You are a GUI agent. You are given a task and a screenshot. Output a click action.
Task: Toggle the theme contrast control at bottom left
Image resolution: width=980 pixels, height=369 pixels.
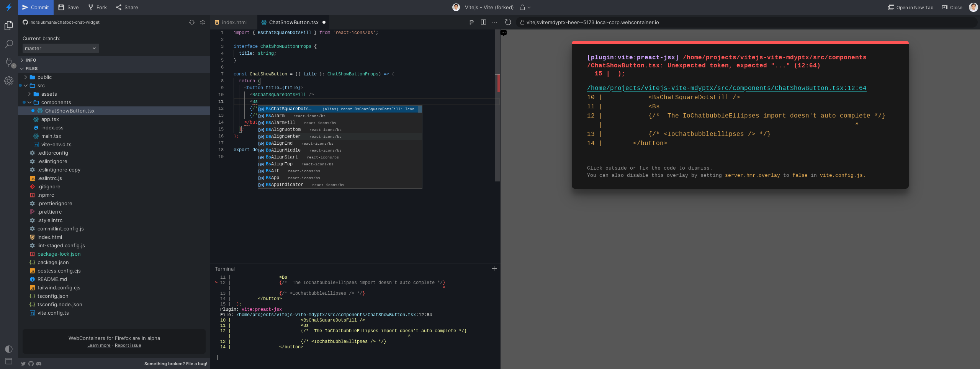click(8, 349)
